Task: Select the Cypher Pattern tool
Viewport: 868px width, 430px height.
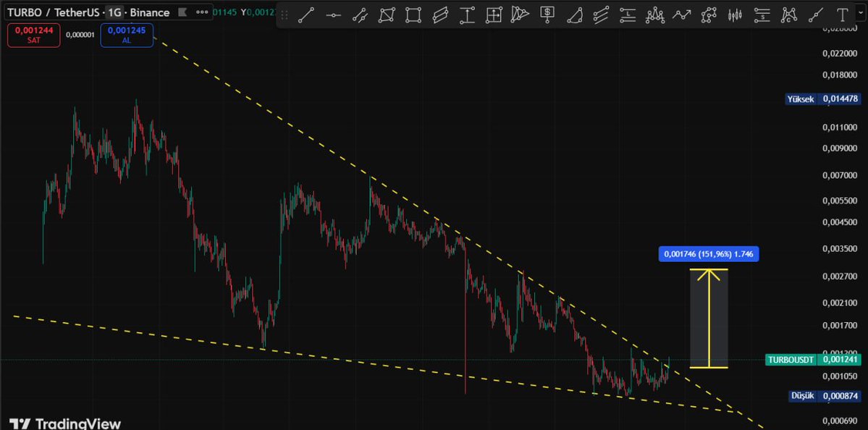Action: 789,15
